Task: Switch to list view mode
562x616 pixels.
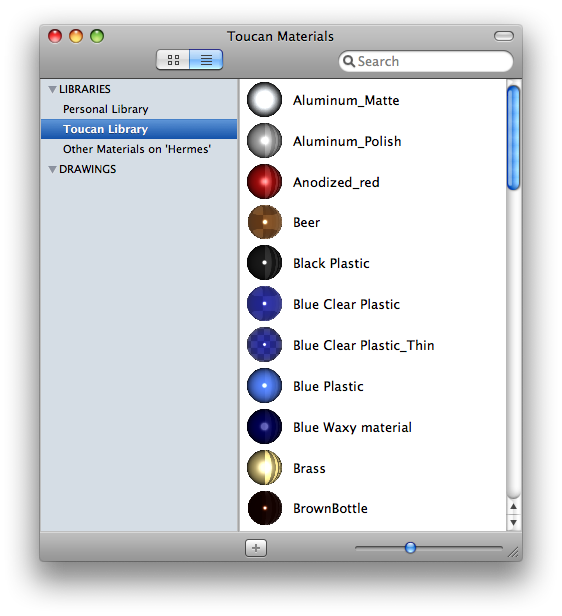Action: point(206,60)
